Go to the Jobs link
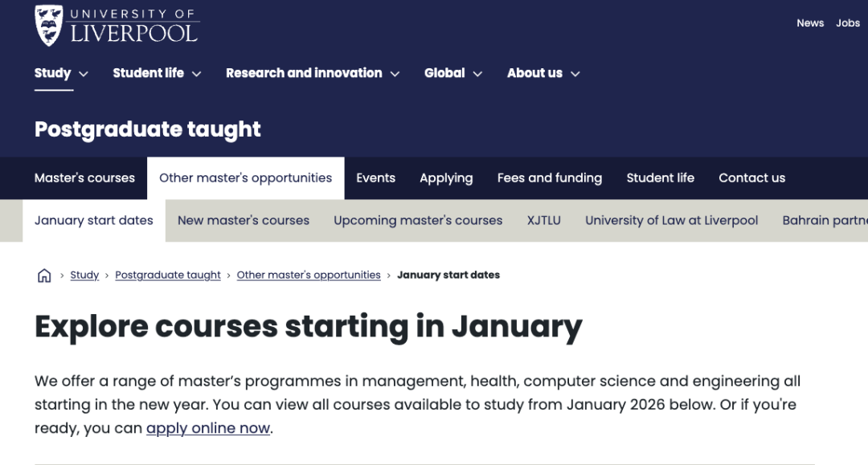 click(848, 23)
